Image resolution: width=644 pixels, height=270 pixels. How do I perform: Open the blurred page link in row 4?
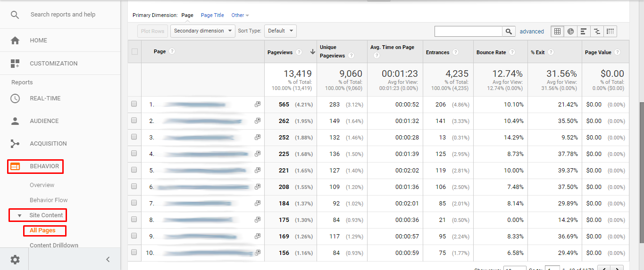pyautogui.click(x=206, y=154)
